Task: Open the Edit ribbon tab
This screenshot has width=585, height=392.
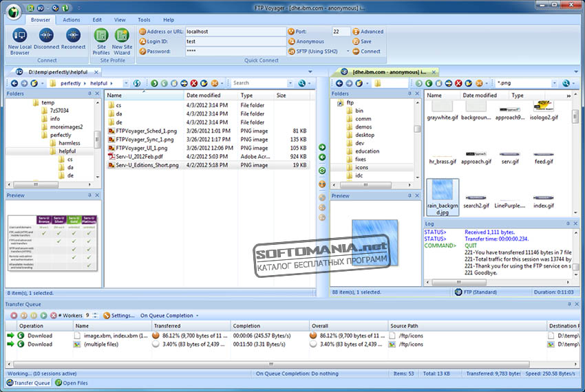Action: pyautogui.click(x=97, y=20)
